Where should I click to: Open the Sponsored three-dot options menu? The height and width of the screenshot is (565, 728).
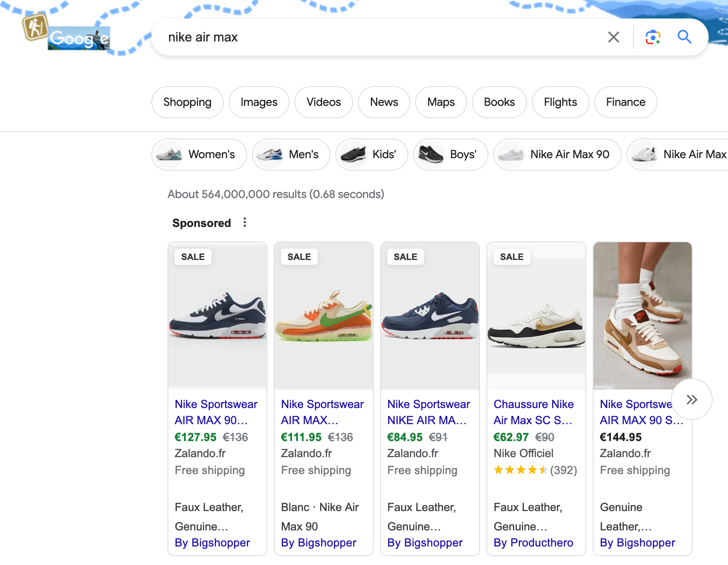(x=245, y=223)
